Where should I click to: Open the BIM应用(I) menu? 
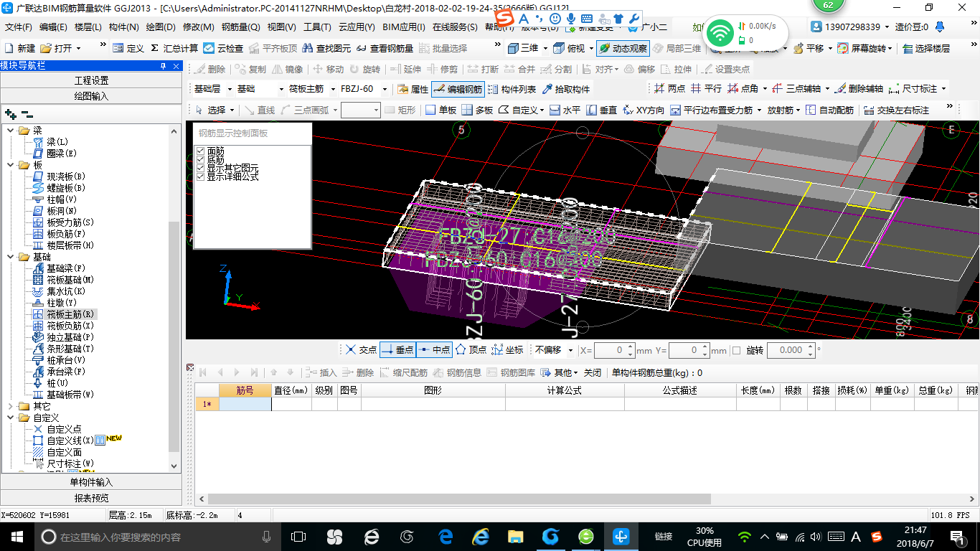(x=404, y=27)
